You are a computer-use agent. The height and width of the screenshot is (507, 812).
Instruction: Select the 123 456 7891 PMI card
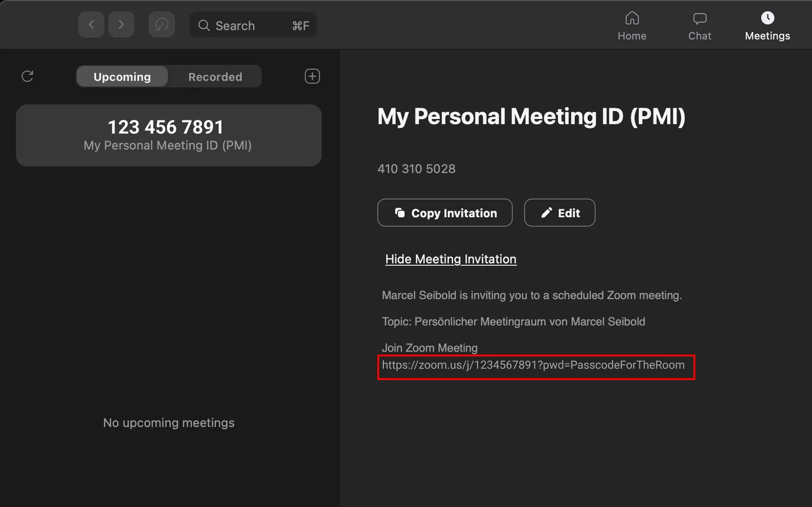169,135
